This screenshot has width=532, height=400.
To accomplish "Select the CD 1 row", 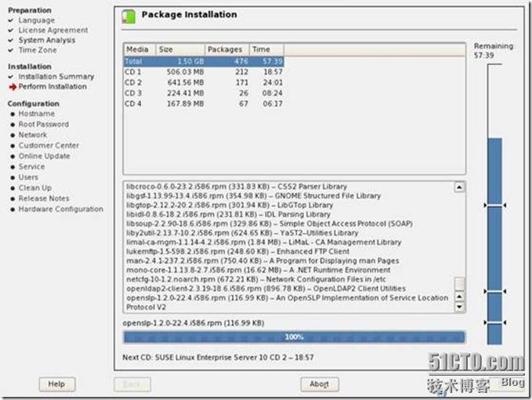I will coord(204,72).
